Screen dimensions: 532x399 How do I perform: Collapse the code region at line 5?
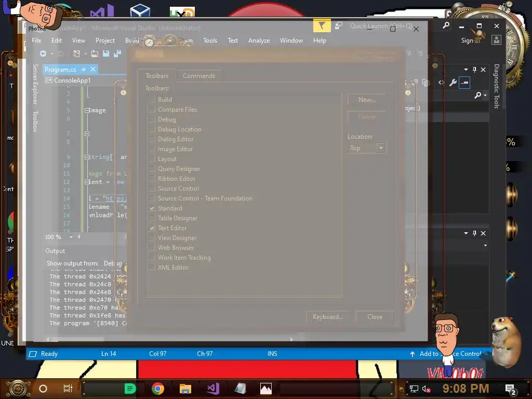(87, 110)
